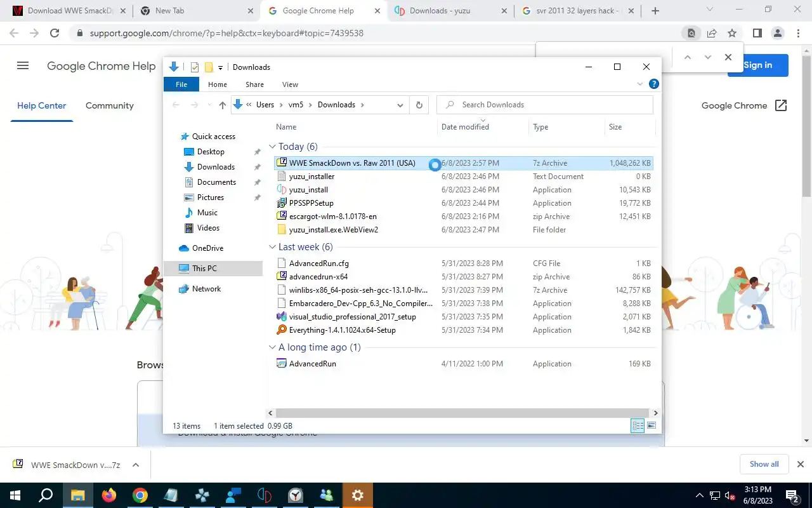Image resolution: width=812 pixels, height=508 pixels.
Task: Go up one folder with the up arrow
Action: point(222,105)
